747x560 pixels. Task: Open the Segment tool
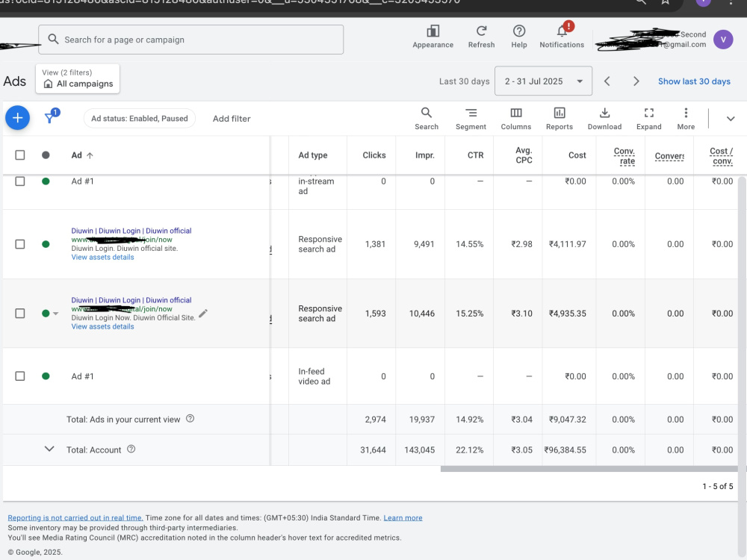471,113
